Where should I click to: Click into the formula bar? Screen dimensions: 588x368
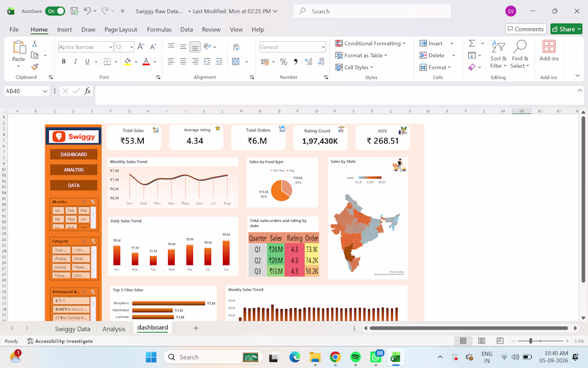[x=338, y=95]
